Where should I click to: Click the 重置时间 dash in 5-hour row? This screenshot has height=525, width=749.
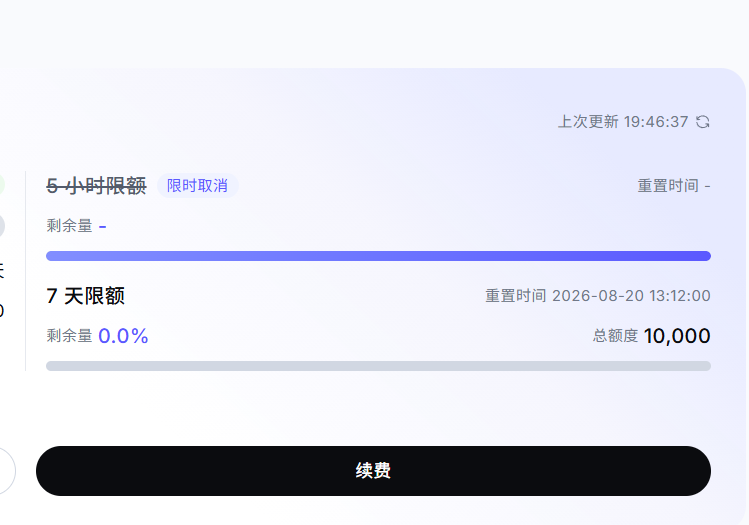click(707, 186)
